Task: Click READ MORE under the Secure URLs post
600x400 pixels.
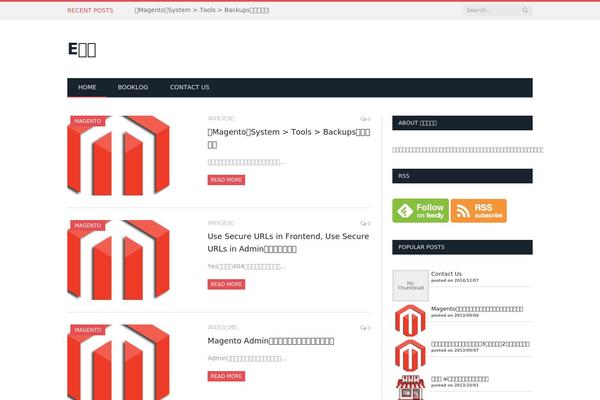Action: click(x=226, y=284)
